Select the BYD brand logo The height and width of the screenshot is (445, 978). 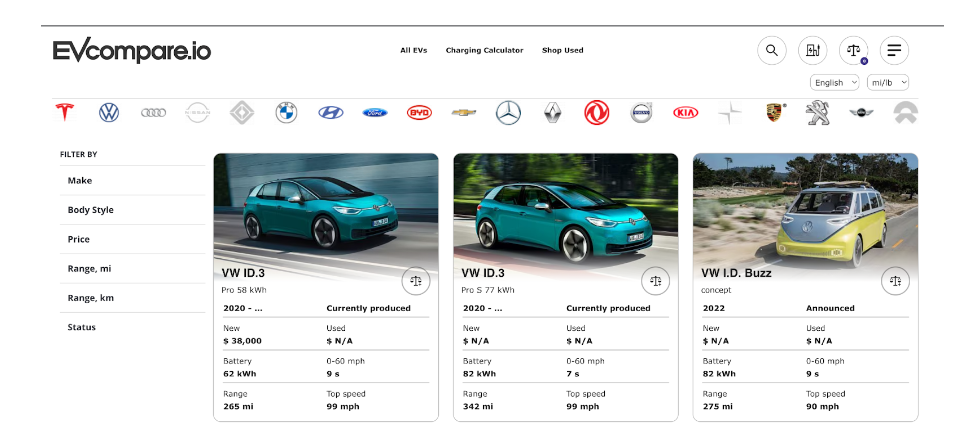click(419, 113)
